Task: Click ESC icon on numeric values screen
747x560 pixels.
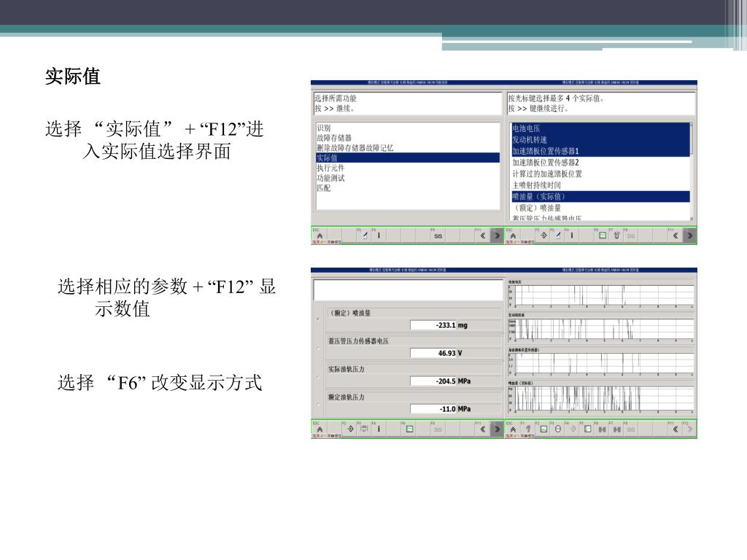Action: [320, 429]
